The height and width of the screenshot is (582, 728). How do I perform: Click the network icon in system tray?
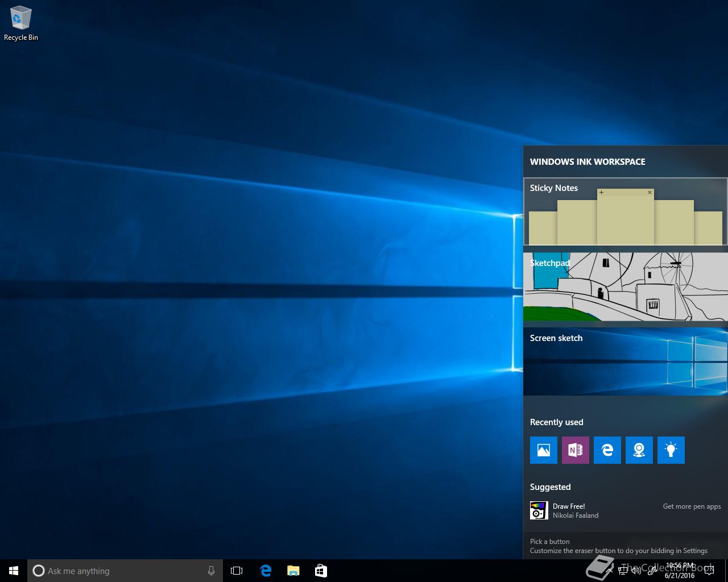click(623, 571)
